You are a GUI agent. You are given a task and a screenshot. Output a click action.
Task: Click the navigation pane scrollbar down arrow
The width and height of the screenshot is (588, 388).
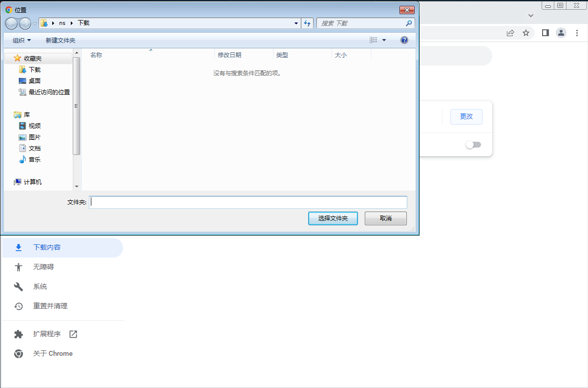(x=77, y=186)
